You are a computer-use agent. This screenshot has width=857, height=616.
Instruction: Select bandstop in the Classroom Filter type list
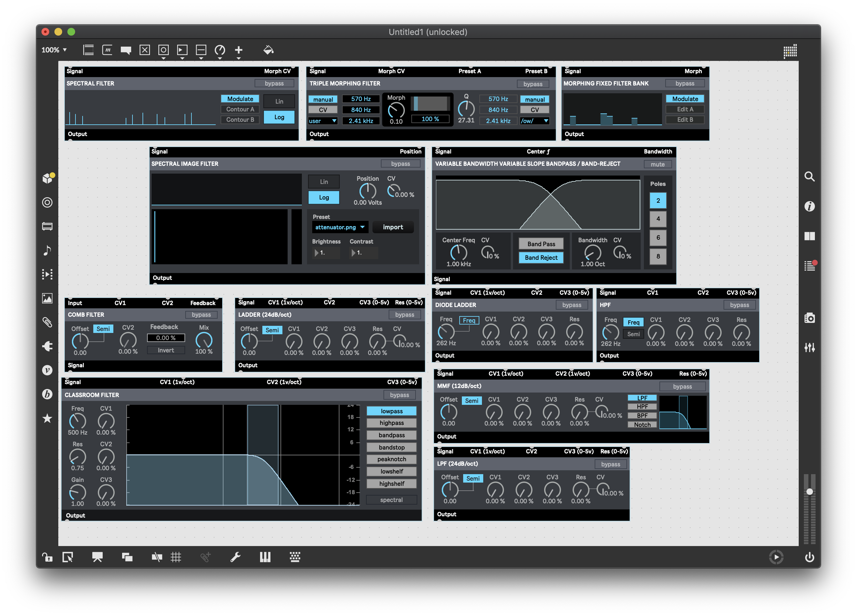point(392,448)
